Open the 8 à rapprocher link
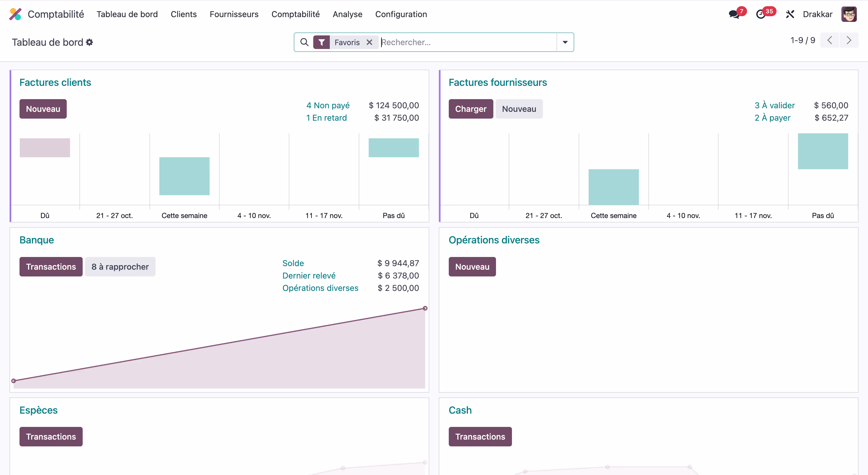Viewport: 868px width, 475px height. pyautogui.click(x=120, y=266)
